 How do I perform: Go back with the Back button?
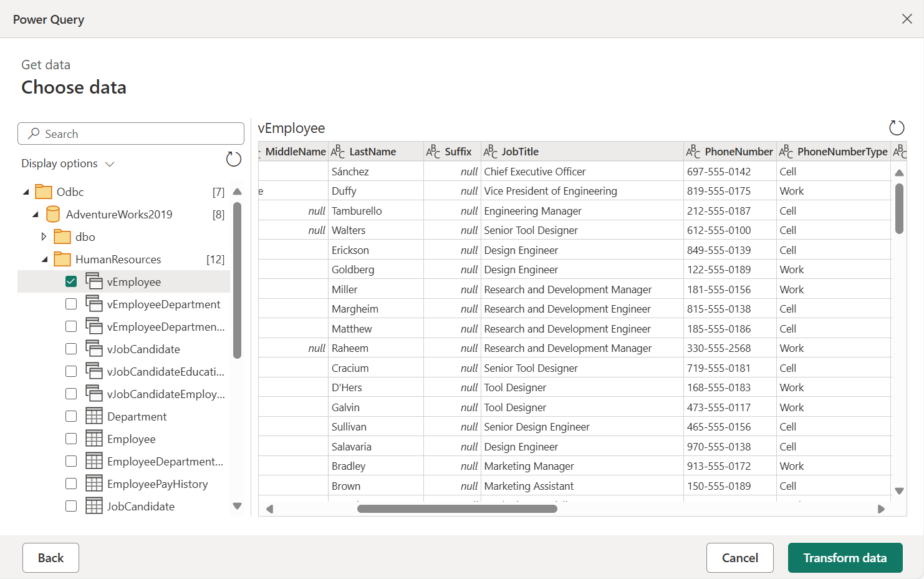coord(51,558)
